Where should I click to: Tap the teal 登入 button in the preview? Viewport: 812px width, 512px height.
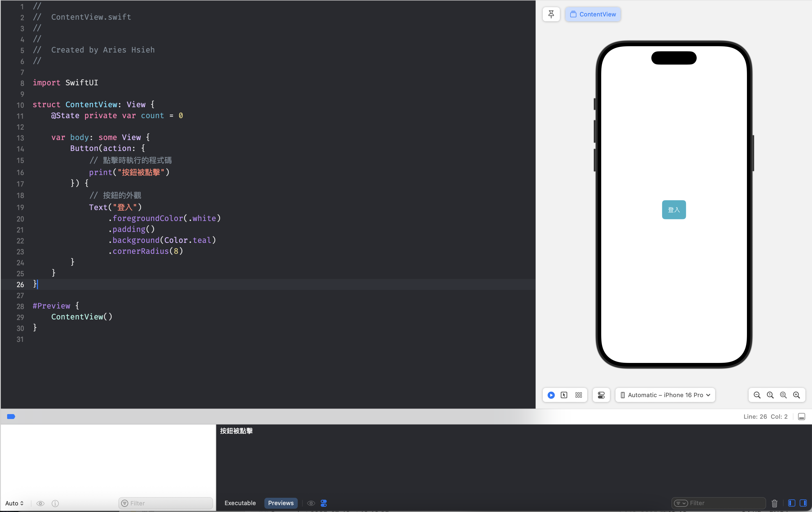click(x=674, y=210)
